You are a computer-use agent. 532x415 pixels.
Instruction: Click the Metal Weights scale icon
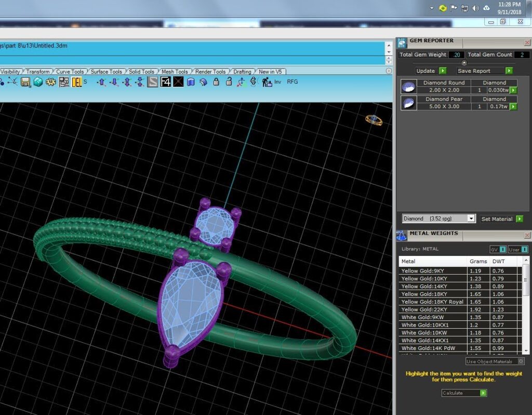[x=402, y=236]
